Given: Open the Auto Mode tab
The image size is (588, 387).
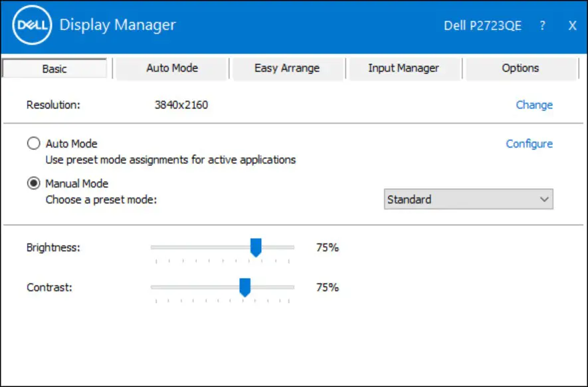Looking at the screenshot, I should [x=172, y=68].
